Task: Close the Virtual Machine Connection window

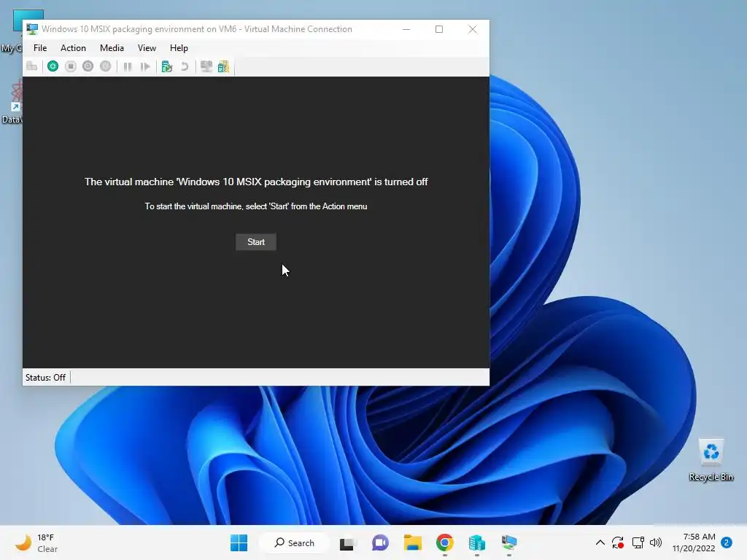Action: (x=473, y=29)
